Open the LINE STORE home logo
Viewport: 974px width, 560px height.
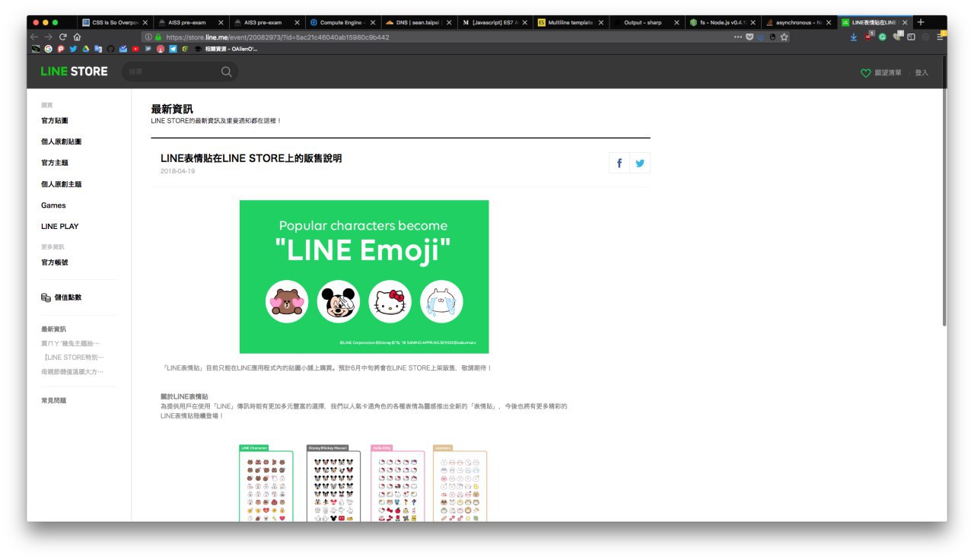(75, 72)
